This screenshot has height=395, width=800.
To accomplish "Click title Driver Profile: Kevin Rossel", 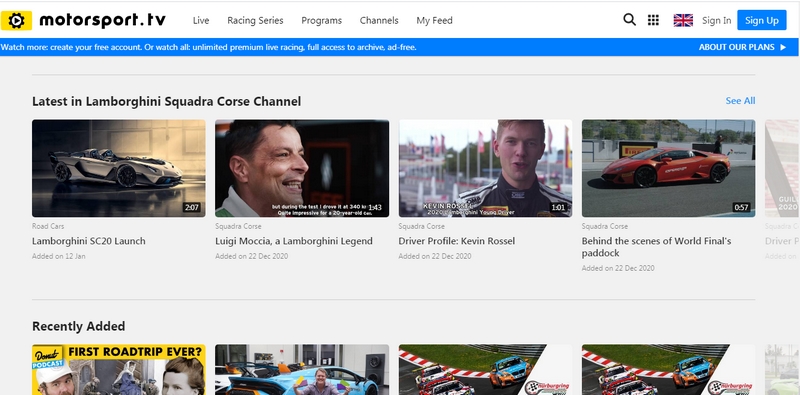I will pyautogui.click(x=457, y=241).
